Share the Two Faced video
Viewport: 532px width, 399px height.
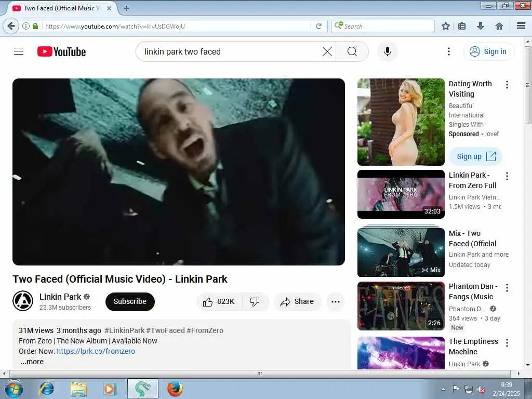click(297, 302)
